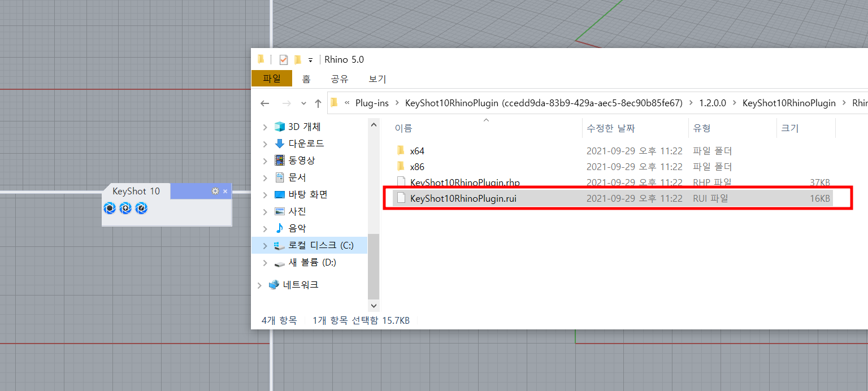Expand the 로컬 디스크 (C:) node
This screenshot has height=391, width=868.
(265, 246)
